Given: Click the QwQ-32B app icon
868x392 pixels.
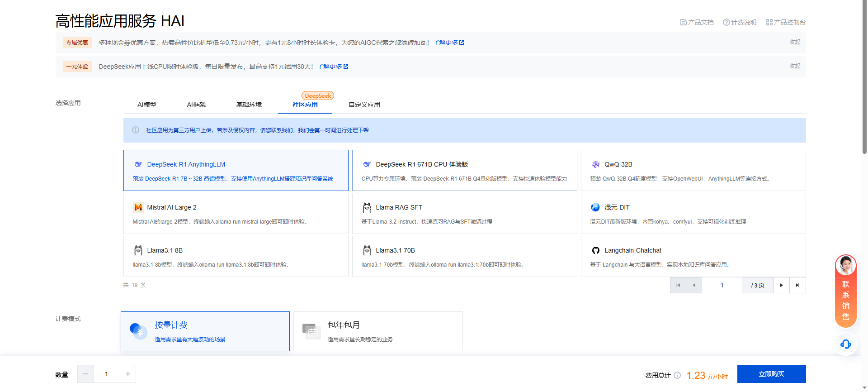Looking at the screenshot, I should click(596, 164).
